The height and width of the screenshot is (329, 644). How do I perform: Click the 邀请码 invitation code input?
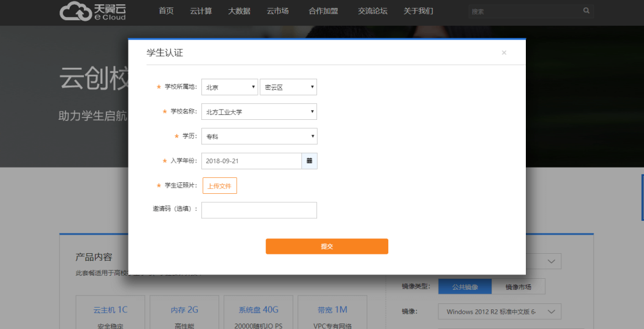click(x=259, y=210)
